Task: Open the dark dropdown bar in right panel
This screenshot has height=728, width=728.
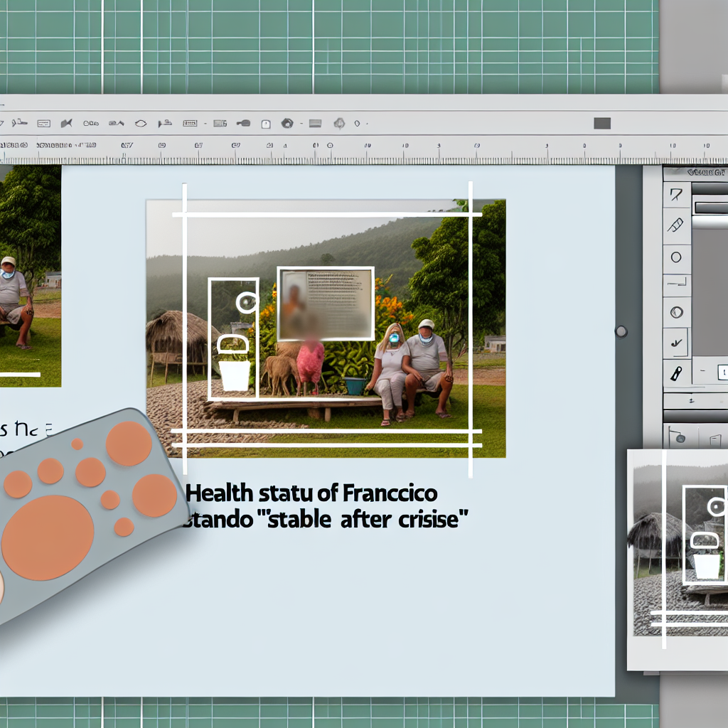Action: click(x=711, y=208)
